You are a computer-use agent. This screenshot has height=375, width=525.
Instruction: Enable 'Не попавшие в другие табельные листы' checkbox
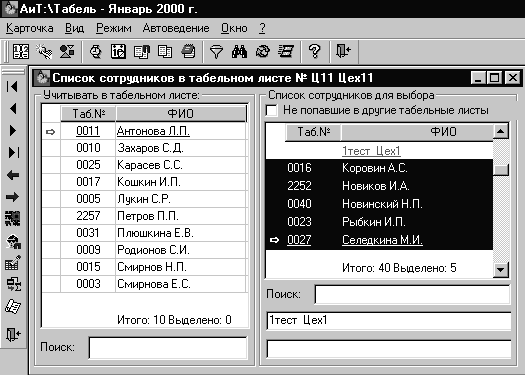click(x=272, y=110)
